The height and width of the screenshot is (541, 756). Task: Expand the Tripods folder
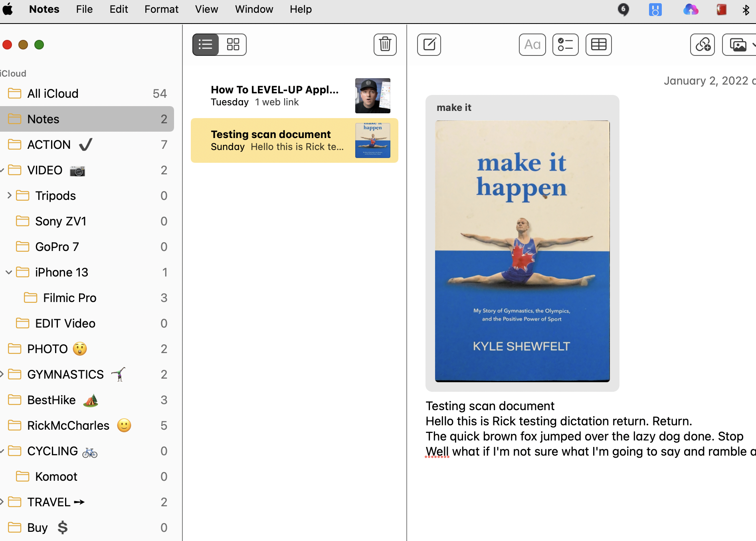(x=9, y=195)
